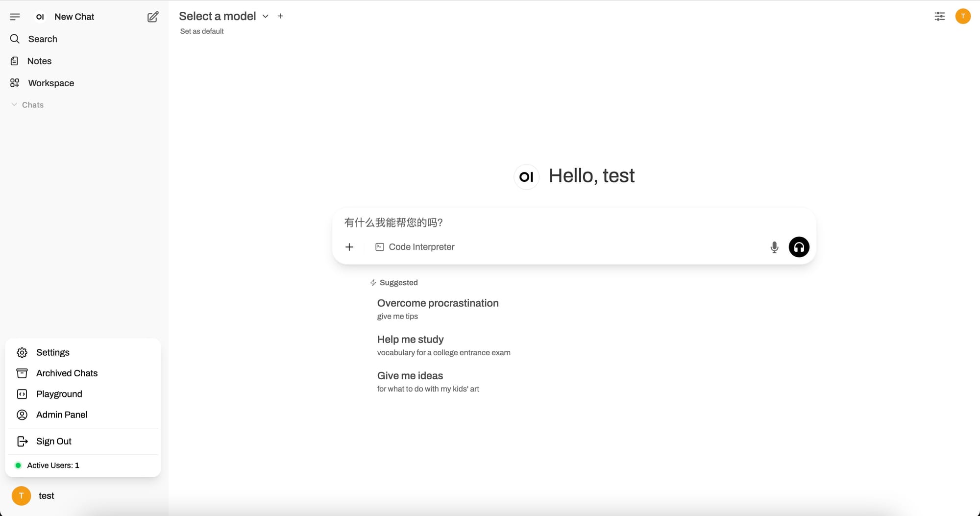This screenshot has height=516, width=980.
Task: Click the Code Interpreter terminal icon
Action: (x=380, y=247)
